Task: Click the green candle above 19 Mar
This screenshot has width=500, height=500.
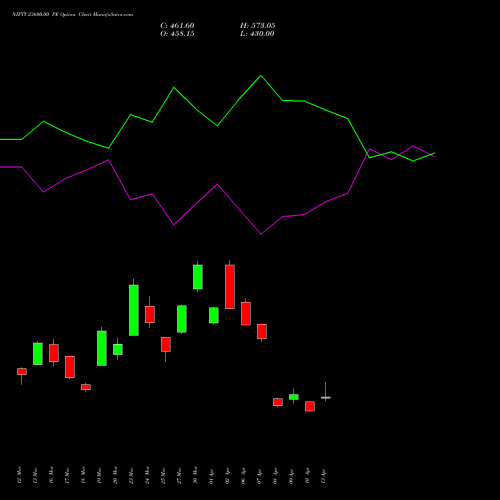Action: (102, 348)
